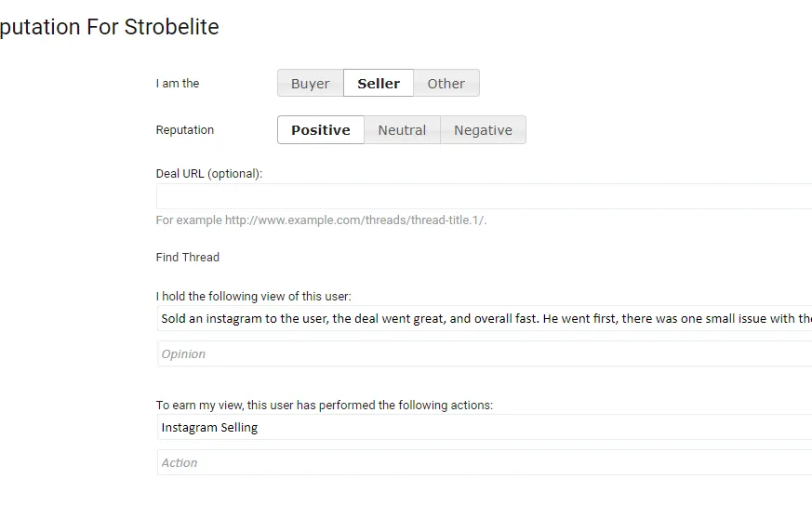
Task: Click the field containing 'Sold an instagram' text
Action: click(484, 319)
